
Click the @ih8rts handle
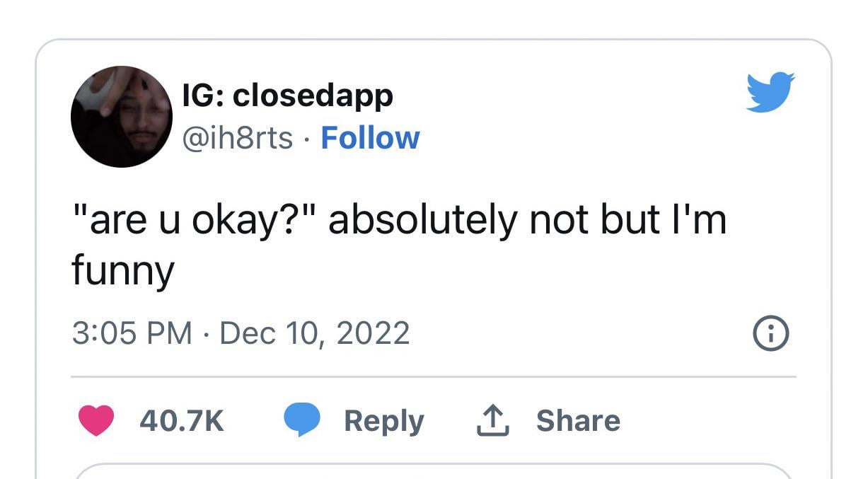238,137
